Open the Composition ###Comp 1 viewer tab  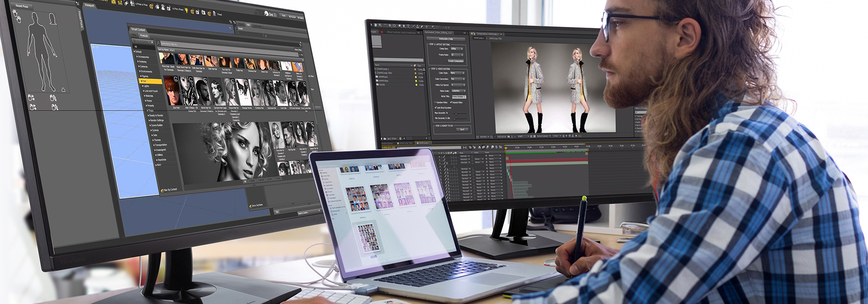[487, 34]
